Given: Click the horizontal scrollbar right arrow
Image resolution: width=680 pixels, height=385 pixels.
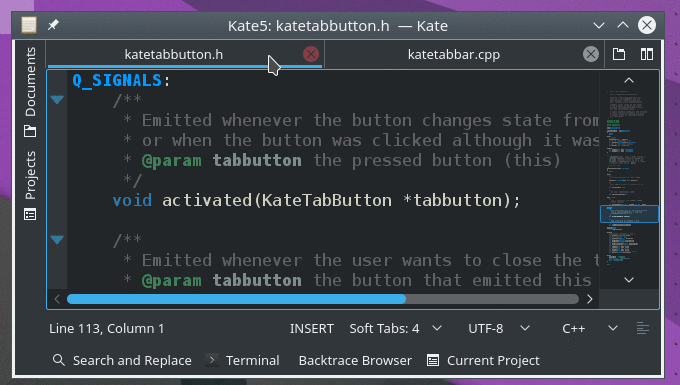Looking at the screenshot, I should click(589, 299).
